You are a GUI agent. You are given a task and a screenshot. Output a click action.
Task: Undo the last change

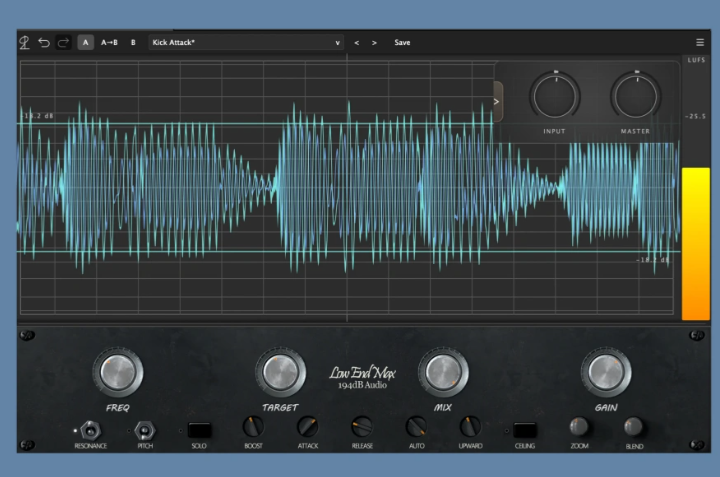[44, 43]
